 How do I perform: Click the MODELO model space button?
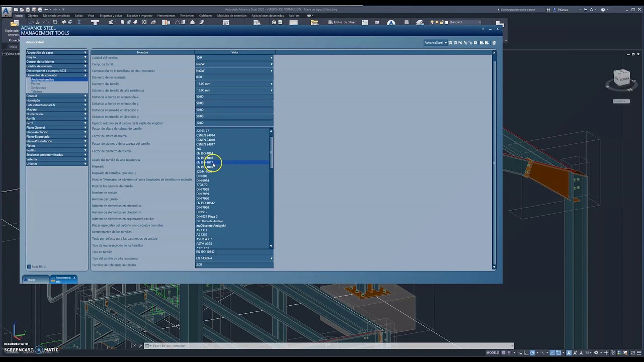pos(493,352)
